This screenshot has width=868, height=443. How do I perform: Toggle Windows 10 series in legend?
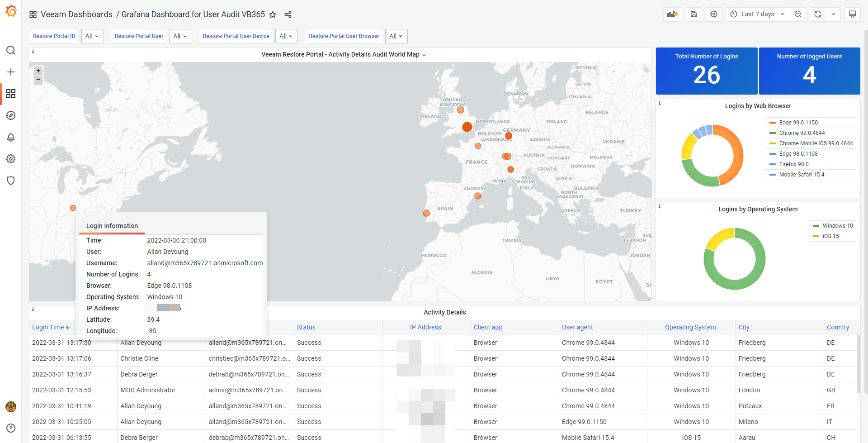837,226
